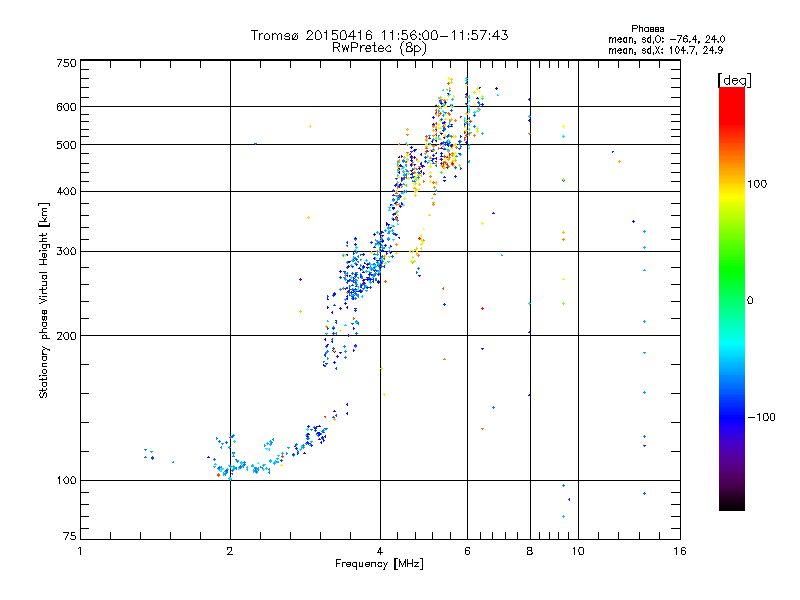Viewport: 800px width, 600px height.
Task: Click the 100 km y-axis tick label
Action: point(67,480)
